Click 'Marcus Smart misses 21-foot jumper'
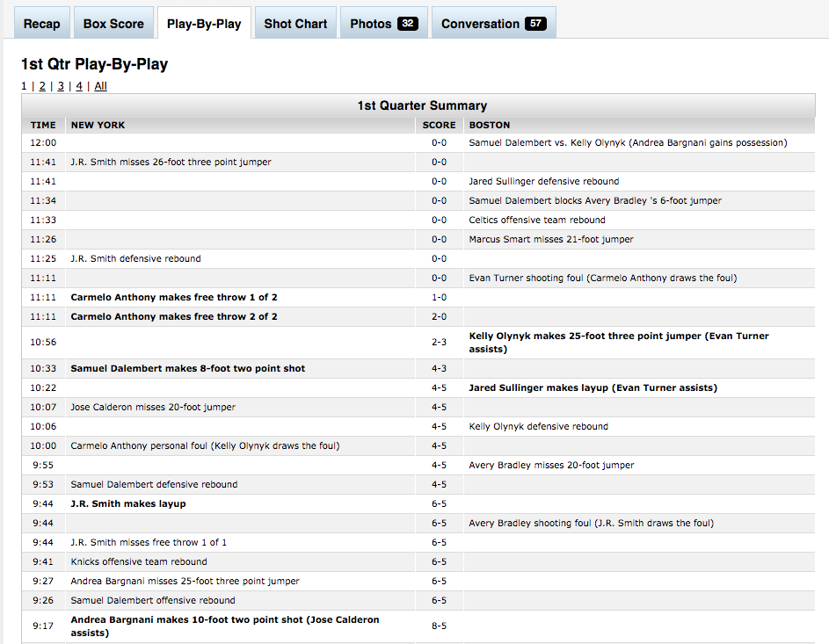Image resolution: width=829 pixels, height=644 pixels. tap(551, 239)
